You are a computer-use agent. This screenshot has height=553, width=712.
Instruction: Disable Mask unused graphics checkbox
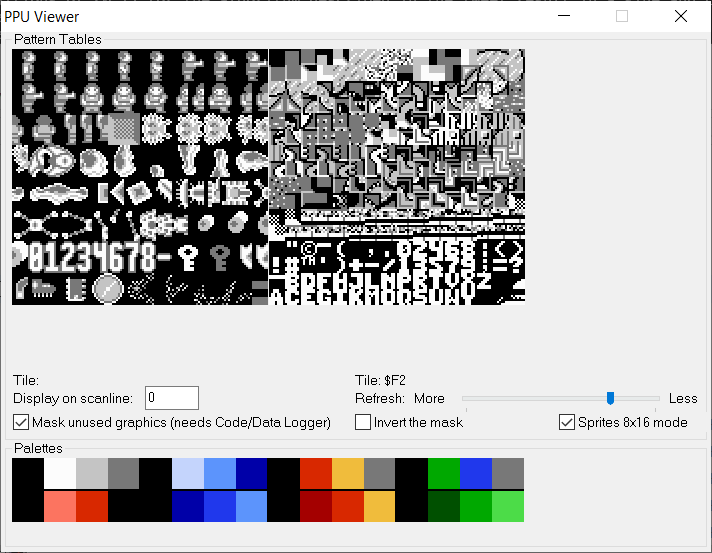[x=22, y=422]
